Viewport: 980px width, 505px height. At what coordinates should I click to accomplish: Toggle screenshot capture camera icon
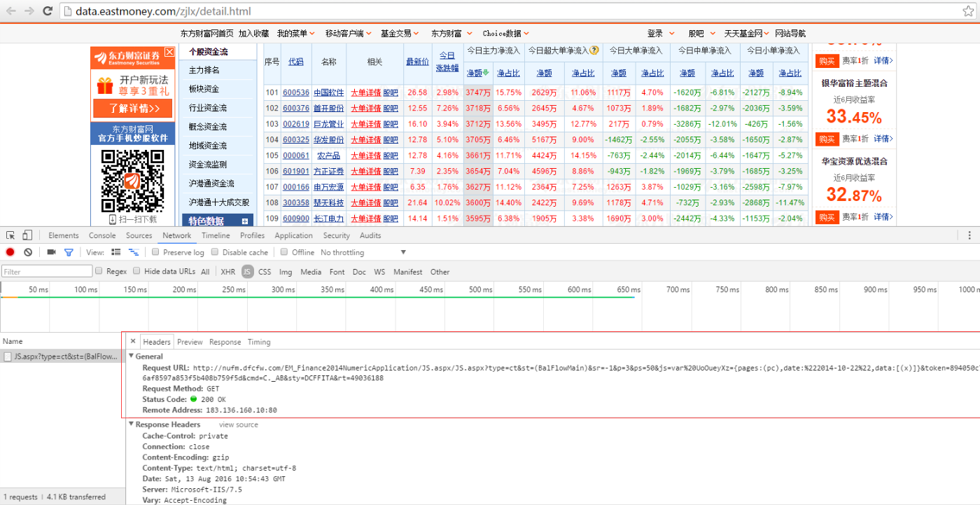click(x=51, y=252)
